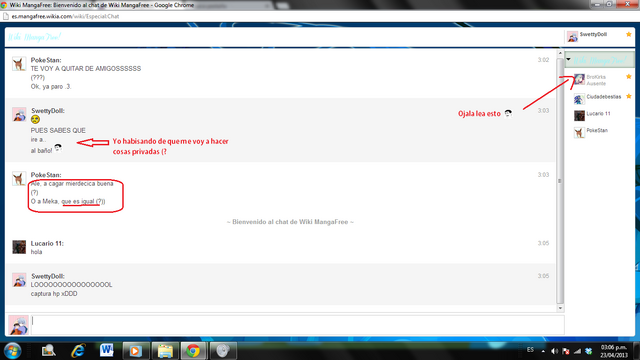This screenshot has height=360, width=640.
Task: Open the Windows Start menu
Action: [x=13, y=351]
